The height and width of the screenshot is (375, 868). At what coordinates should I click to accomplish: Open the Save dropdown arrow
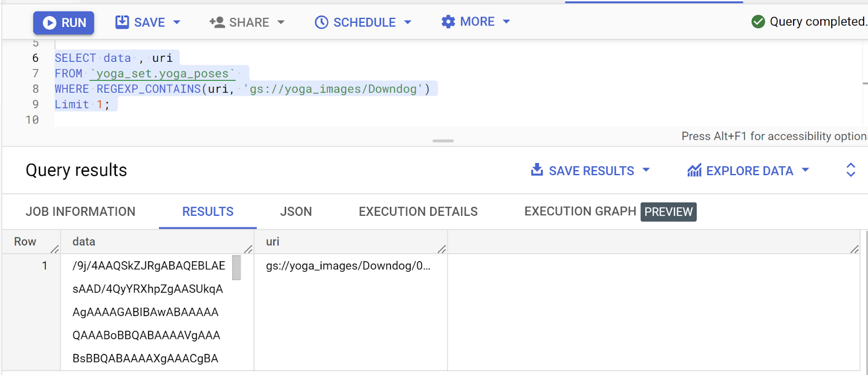[177, 22]
